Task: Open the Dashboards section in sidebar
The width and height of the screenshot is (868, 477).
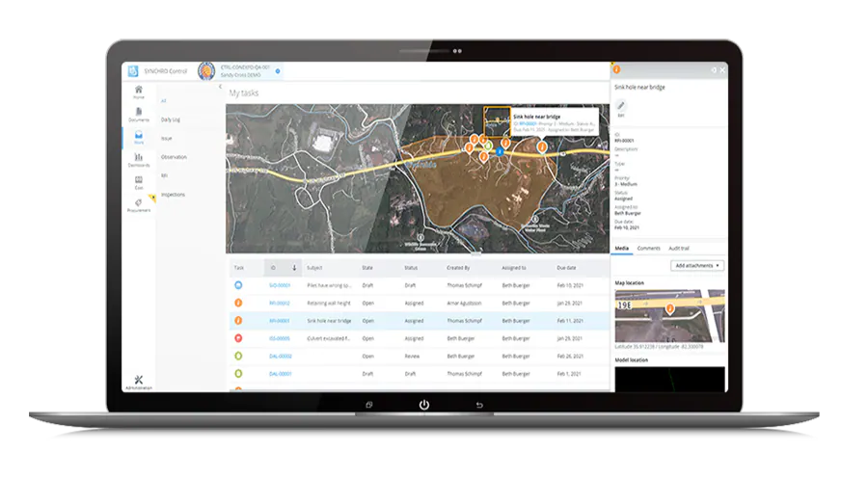Action: (138, 160)
